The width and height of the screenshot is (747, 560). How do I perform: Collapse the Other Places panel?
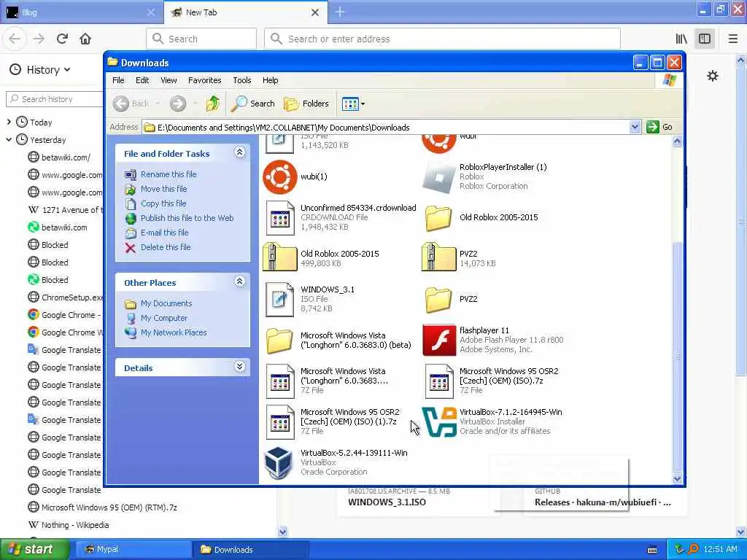click(x=239, y=281)
